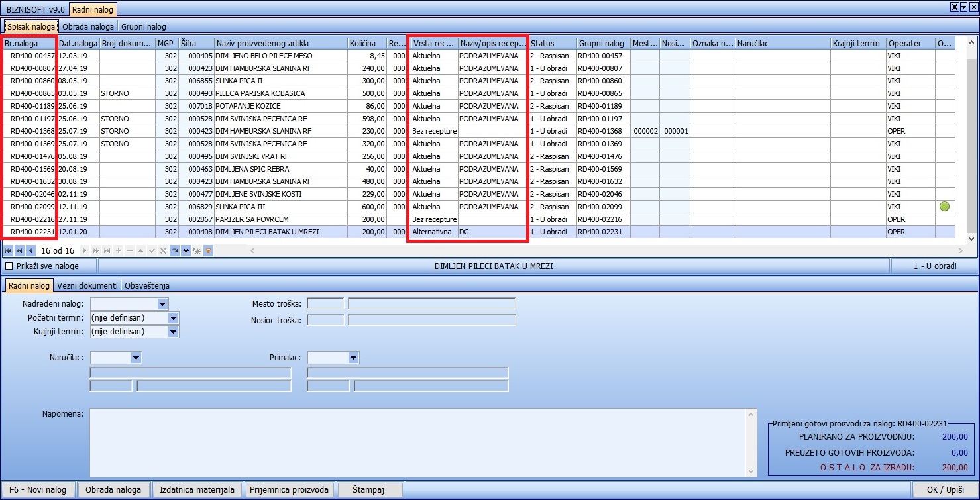This screenshot has height=500, width=980.
Task: Click Status column header
Action: [x=552, y=43]
